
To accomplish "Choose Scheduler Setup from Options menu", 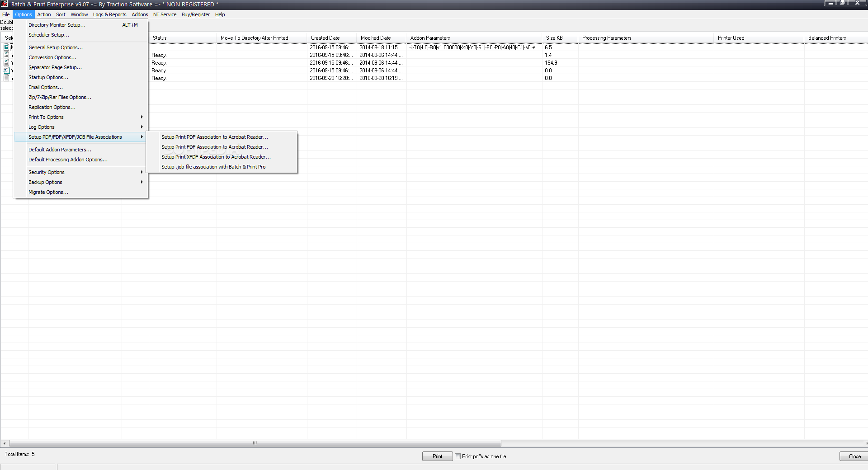I will coord(80,35).
